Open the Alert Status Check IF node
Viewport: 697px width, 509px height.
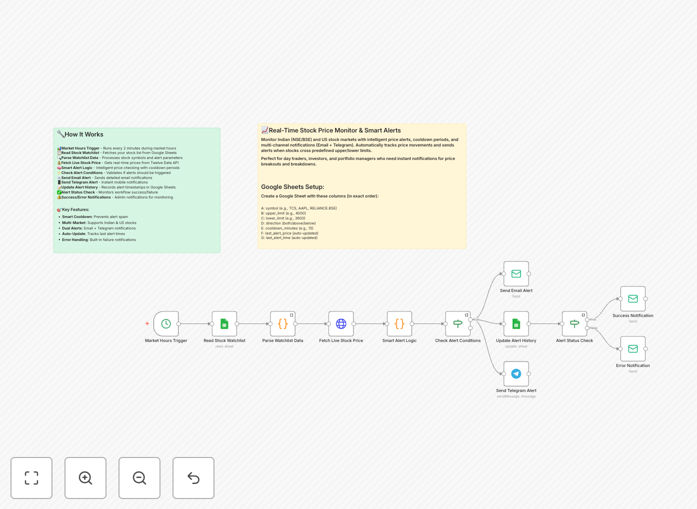point(574,324)
